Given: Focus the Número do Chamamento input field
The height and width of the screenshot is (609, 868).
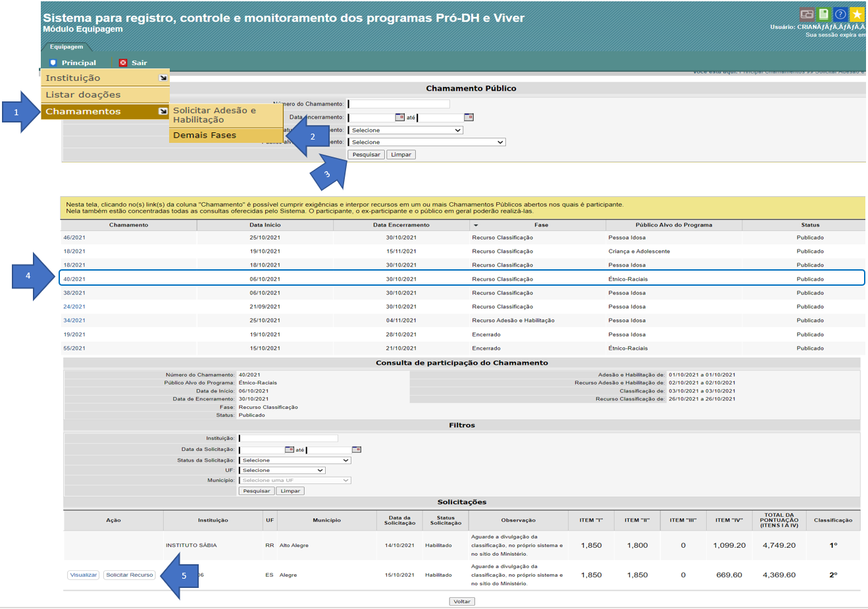Looking at the screenshot, I should point(399,104).
